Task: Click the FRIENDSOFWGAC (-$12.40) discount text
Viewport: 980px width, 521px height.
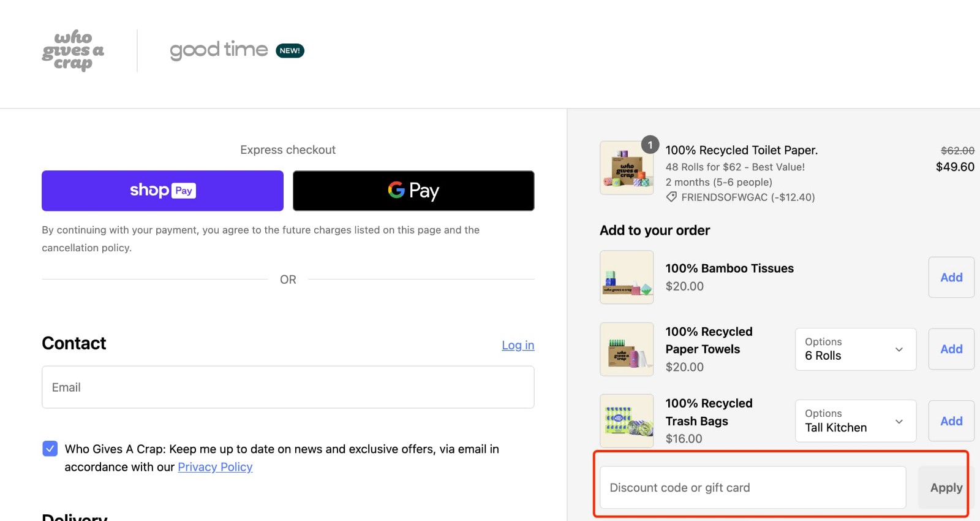Action: pos(748,197)
